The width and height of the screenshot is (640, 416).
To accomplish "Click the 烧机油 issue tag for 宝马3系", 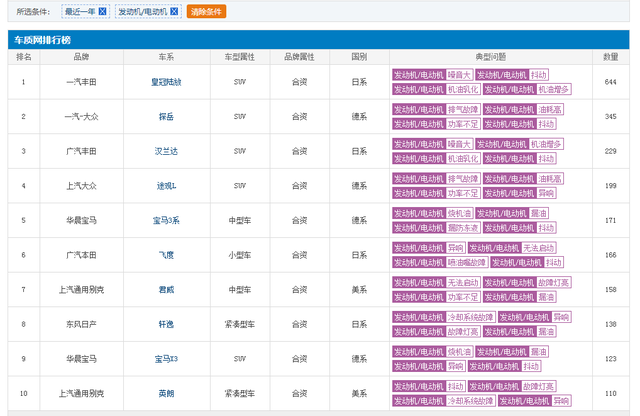I will [458, 213].
